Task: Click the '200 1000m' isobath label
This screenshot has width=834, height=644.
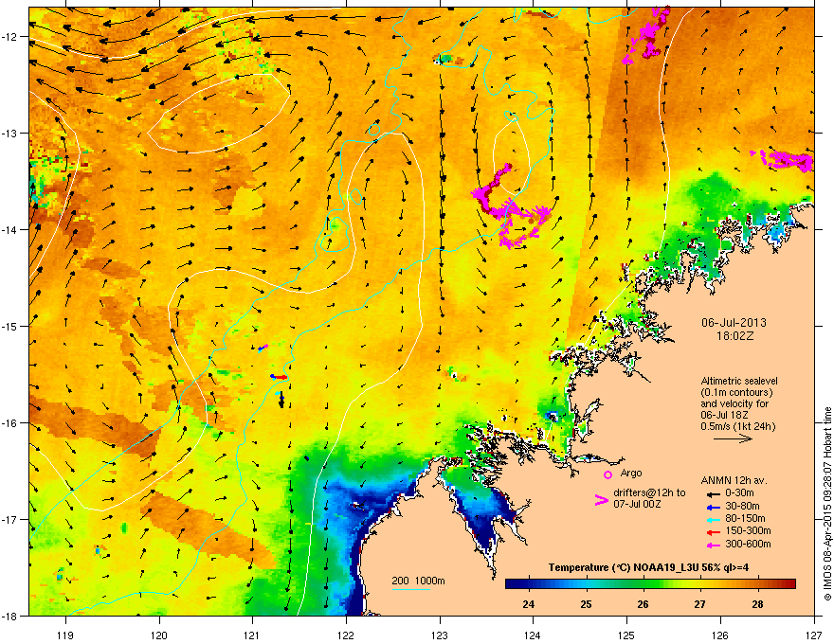Action: (418, 581)
